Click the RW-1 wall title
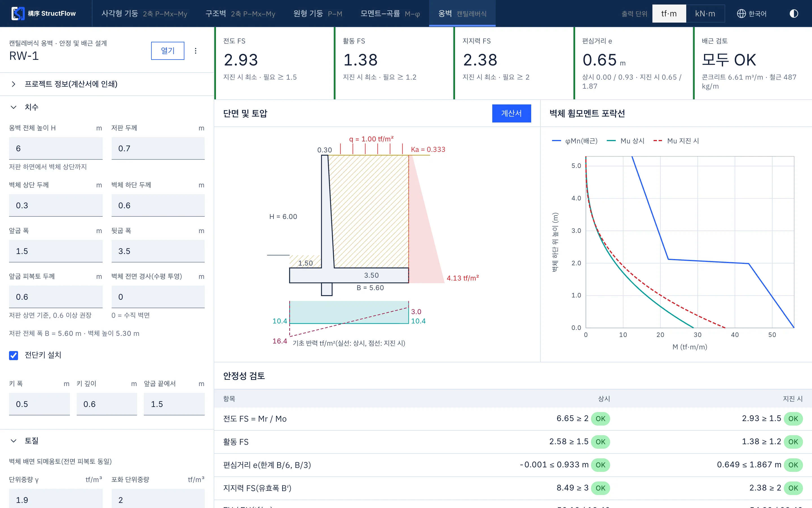The width and height of the screenshot is (812, 508). coord(24,56)
